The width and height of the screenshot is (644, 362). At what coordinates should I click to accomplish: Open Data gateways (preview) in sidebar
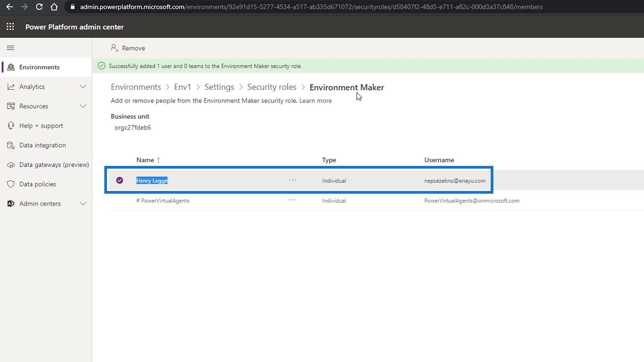(54, 165)
